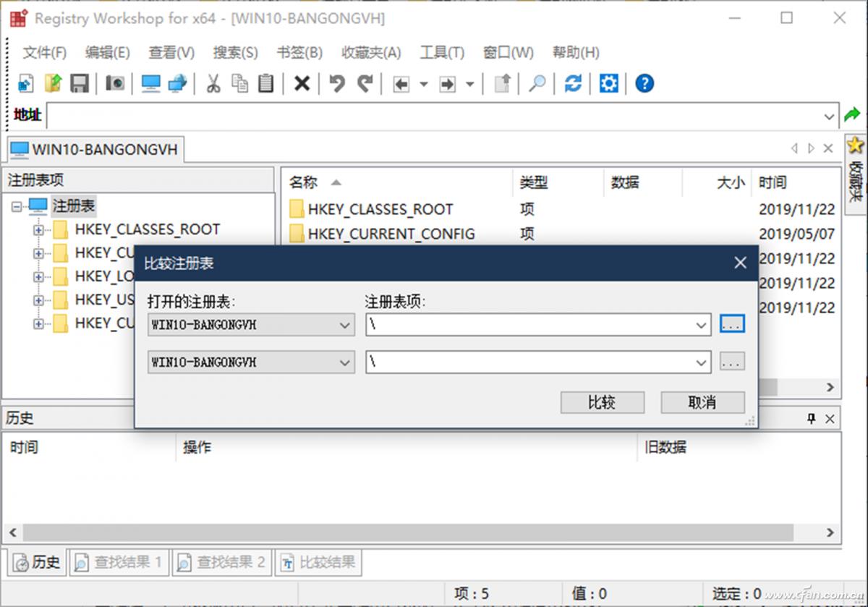Click the Save toolbar icon
The image size is (868, 607).
(x=80, y=83)
